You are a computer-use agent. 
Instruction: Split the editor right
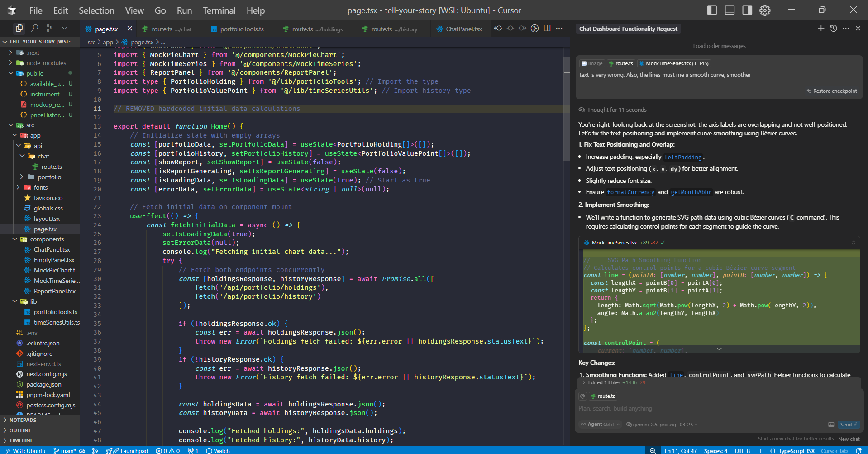click(x=547, y=29)
